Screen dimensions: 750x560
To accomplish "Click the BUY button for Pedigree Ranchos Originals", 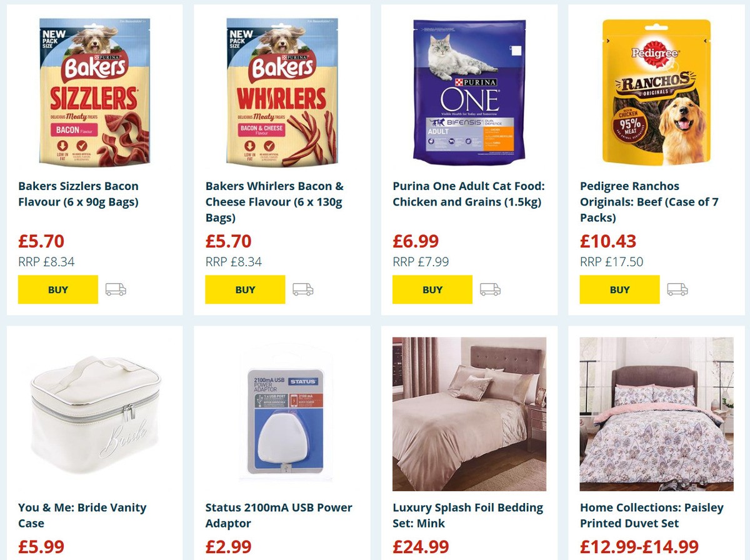I will coord(619,289).
